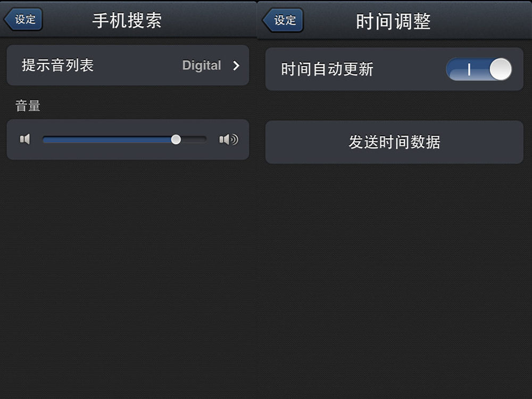The height and width of the screenshot is (399, 532).
Task: Tap the 音量 section label
Action: click(28, 105)
